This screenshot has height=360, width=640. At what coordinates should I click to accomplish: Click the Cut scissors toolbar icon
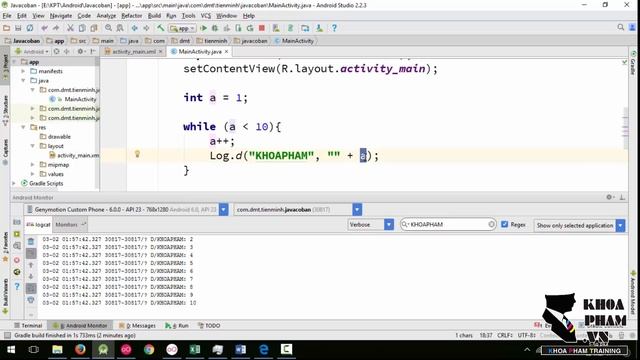click(x=70, y=28)
